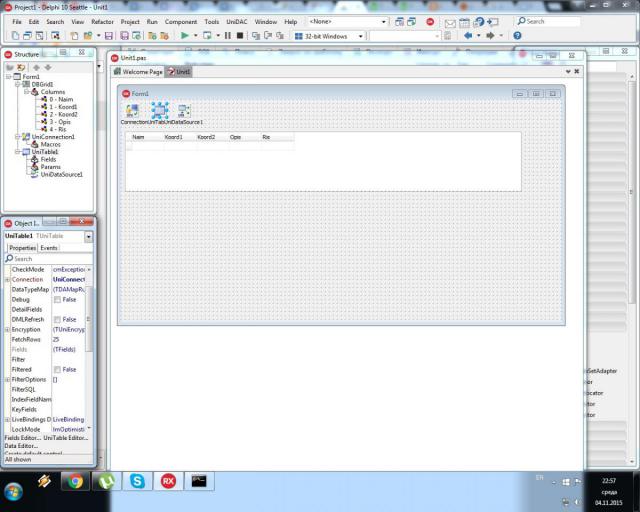
Task: Expand the FilterOptions property
Action: (x=7, y=380)
